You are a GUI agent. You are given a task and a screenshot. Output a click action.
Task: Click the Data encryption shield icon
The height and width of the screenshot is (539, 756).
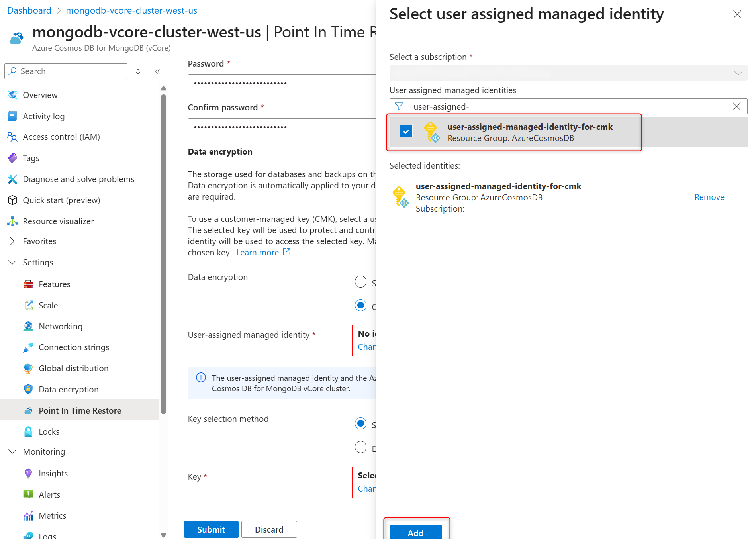28,389
